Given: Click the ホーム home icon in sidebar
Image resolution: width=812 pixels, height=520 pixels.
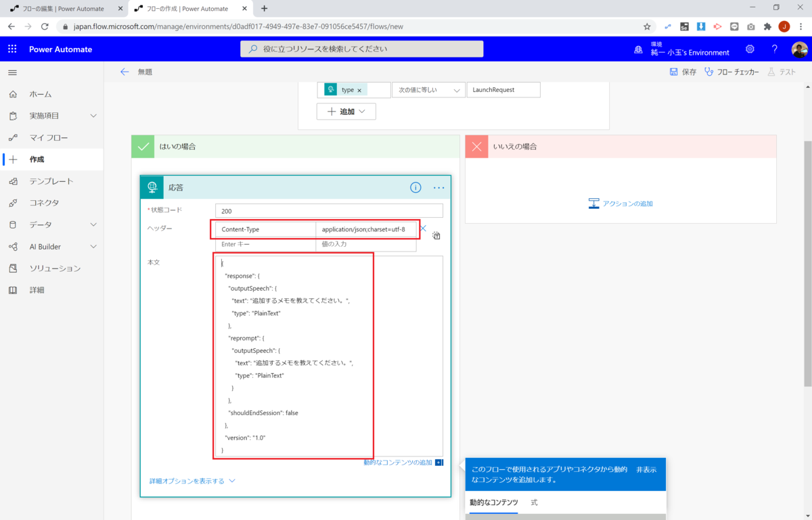Looking at the screenshot, I should click(x=13, y=94).
